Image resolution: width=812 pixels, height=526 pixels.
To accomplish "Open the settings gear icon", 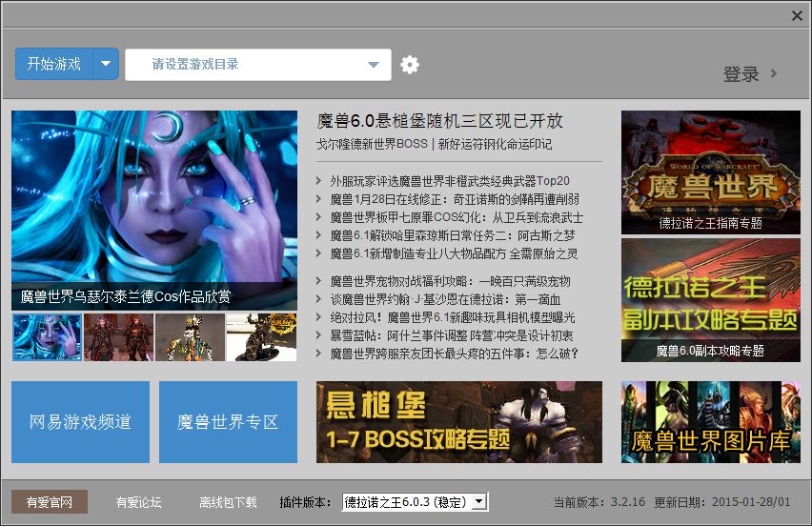I will point(410,65).
